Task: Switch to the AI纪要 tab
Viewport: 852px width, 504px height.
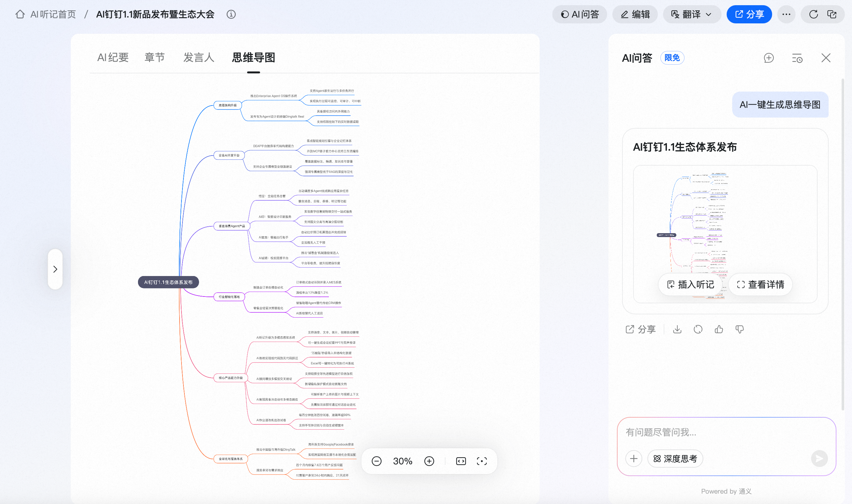Action: click(x=113, y=57)
